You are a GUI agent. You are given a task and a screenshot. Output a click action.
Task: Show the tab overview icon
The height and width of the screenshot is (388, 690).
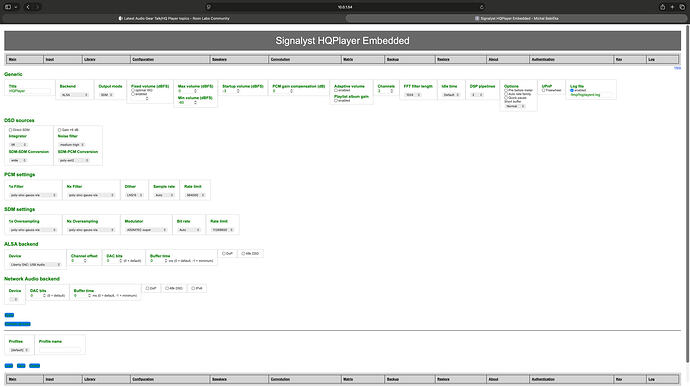pos(682,7)
